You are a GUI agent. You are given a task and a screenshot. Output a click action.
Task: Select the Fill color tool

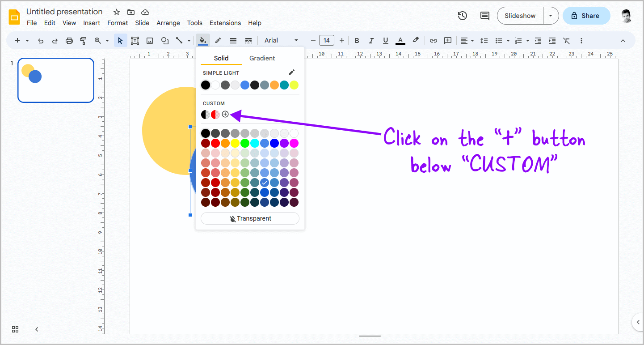pos(203,40)
